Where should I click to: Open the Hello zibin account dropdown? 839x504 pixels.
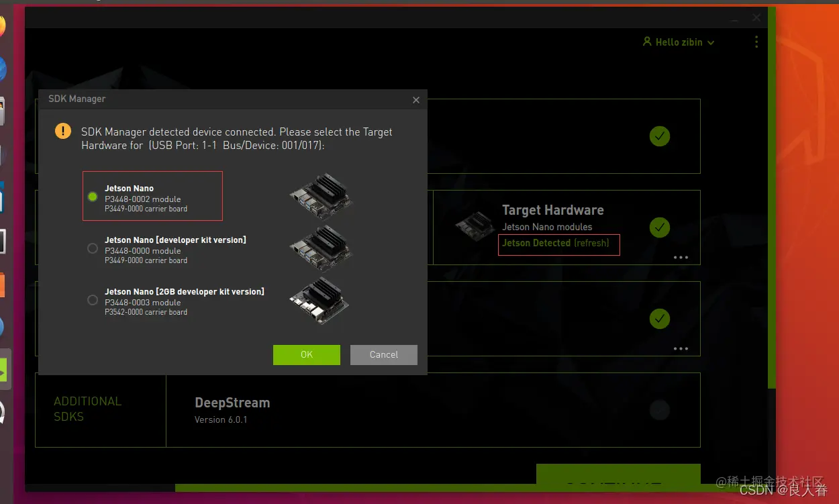(x=679, y=42)
